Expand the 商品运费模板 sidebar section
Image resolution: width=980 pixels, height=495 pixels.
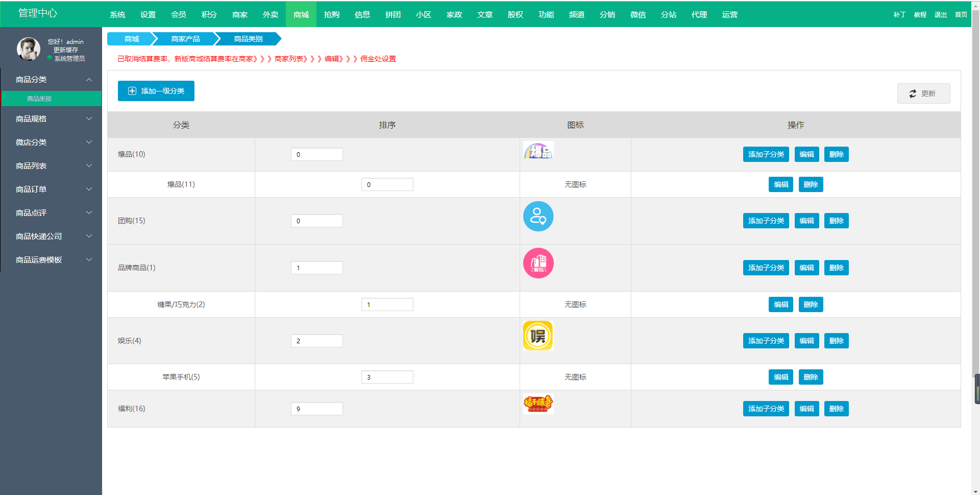(51, 260)
